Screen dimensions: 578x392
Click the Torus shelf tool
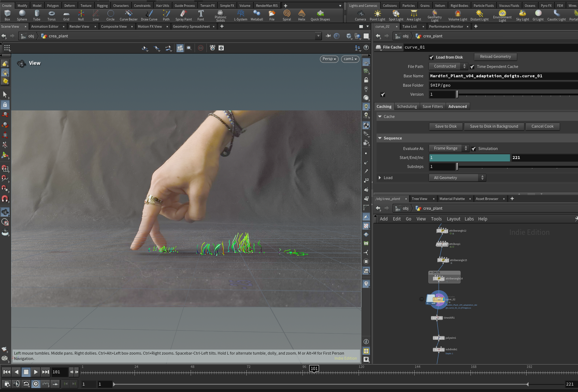pos(51,15)
